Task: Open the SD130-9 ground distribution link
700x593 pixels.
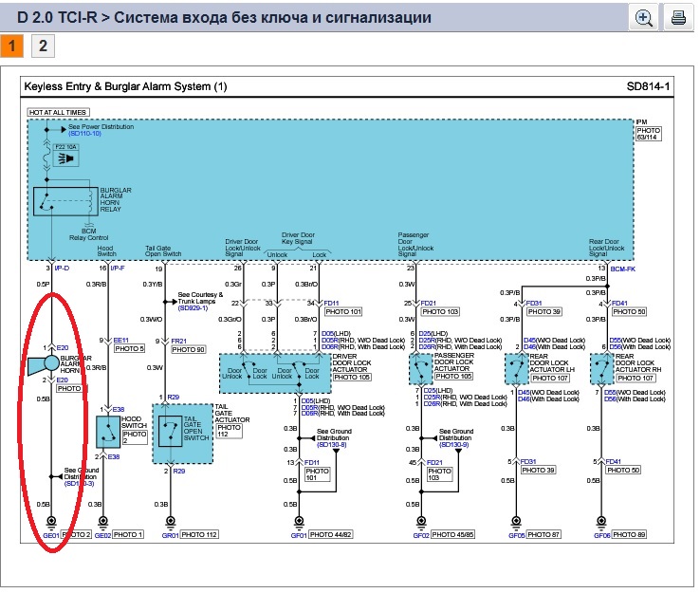Action: coord(459,443)
